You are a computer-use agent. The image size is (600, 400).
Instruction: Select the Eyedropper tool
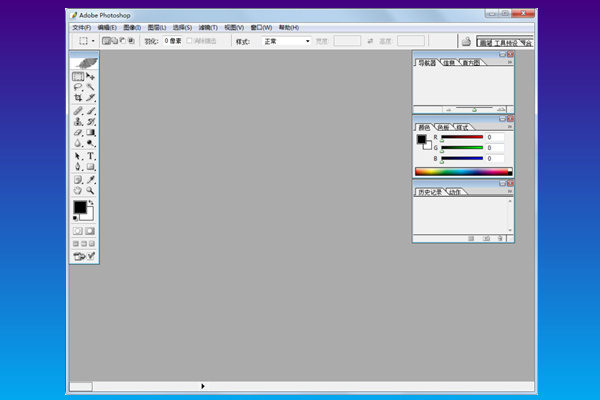tap(90, 178)
